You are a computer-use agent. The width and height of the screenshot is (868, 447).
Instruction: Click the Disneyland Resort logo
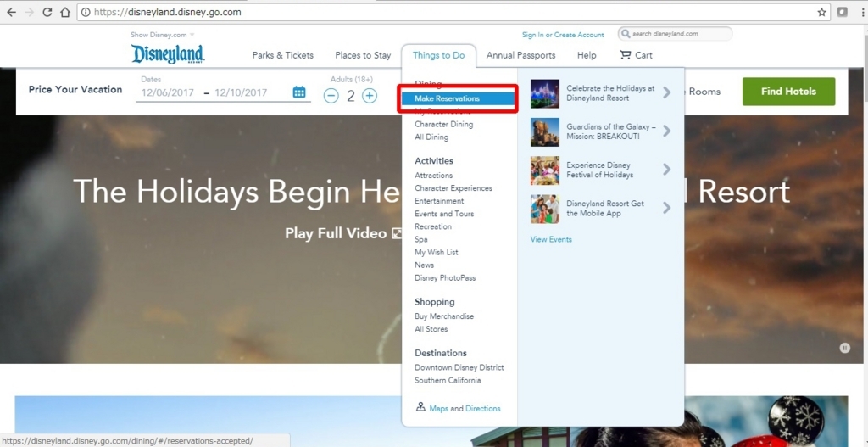click(168, 54)
